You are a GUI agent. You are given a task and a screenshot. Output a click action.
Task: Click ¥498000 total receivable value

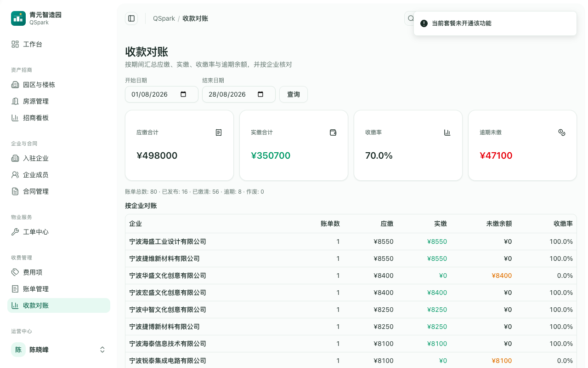(x=157, y=155)
